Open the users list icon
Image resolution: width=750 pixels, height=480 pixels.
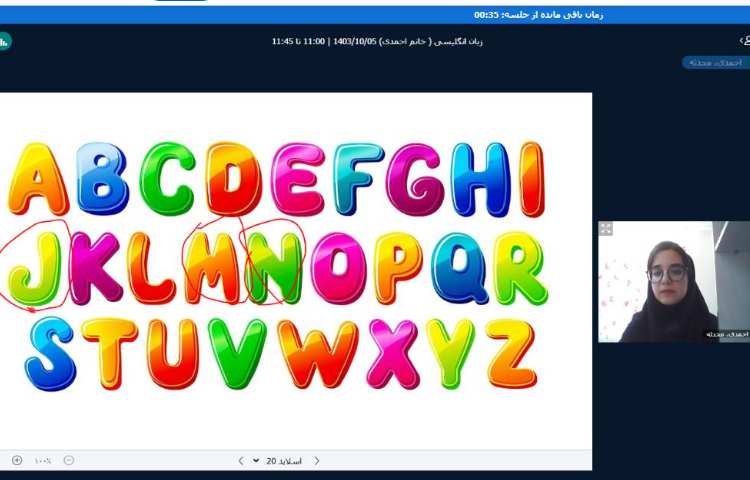743,41
